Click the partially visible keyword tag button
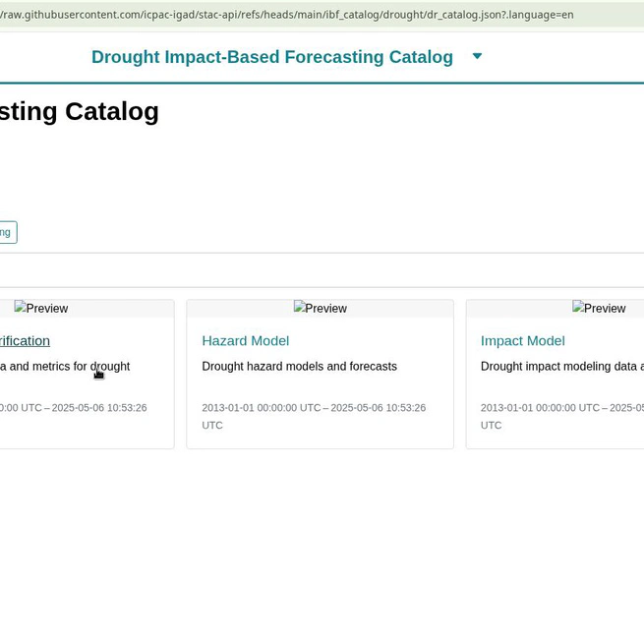Screen dimensions: 644x644 (x=8, y=232)
